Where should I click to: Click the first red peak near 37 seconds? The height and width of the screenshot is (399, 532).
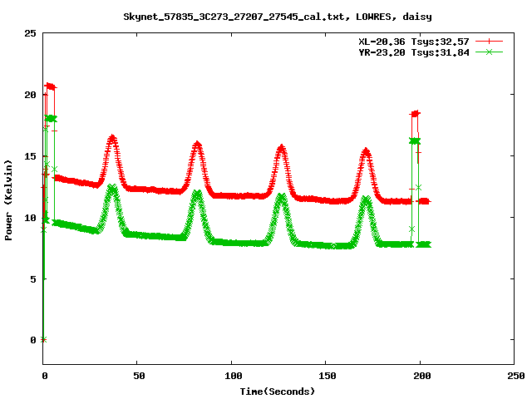point(112,138)
